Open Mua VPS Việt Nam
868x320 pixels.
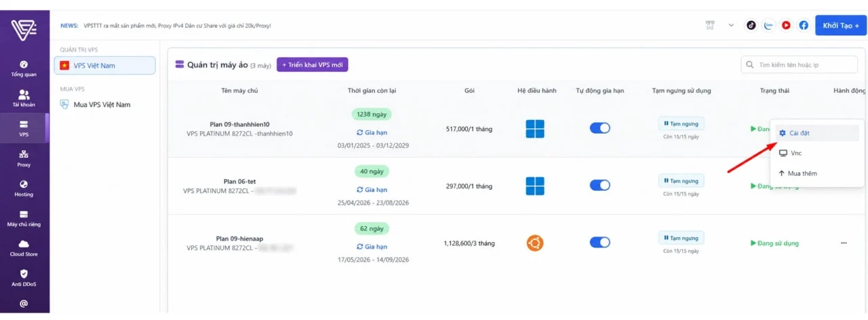tap(95, 104)
